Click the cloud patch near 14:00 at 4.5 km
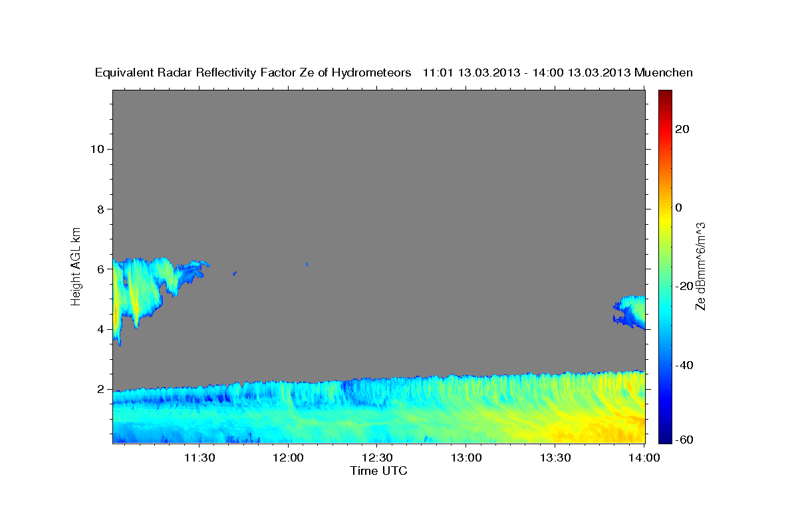 pos(630,312)
